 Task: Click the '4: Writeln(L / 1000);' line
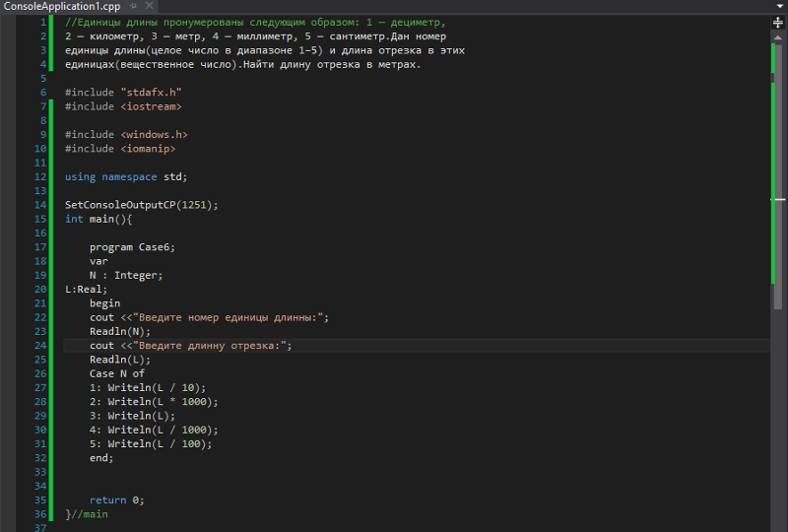[154, 431]
